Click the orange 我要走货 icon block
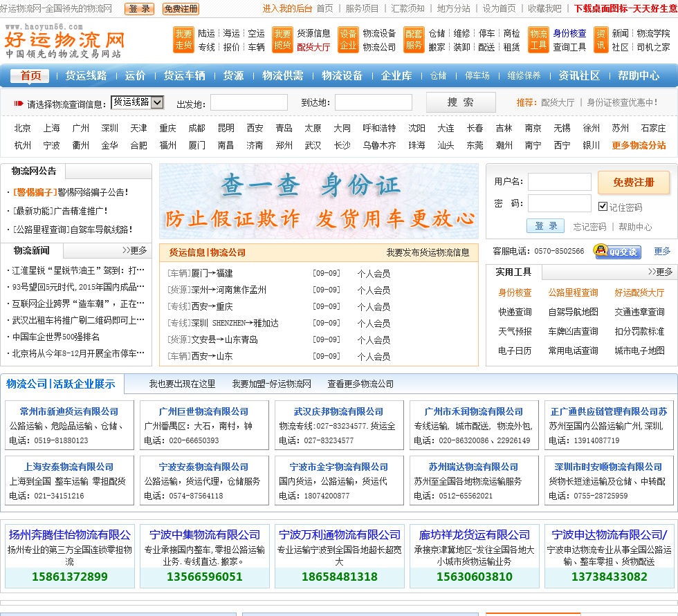This screenshot has width=678, height=616. (x=183, y=40)
